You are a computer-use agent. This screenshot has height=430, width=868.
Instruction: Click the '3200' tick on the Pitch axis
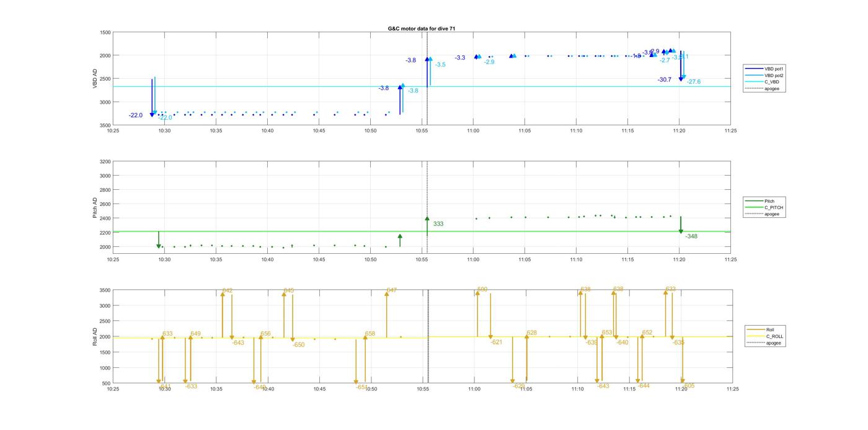[105, 162]
